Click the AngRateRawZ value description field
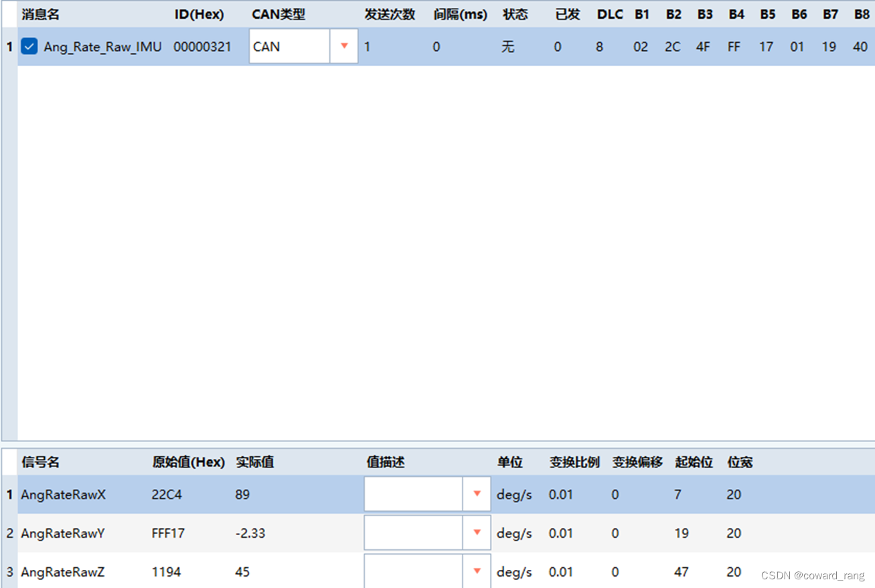This screenshot has height=588, width=875. [x=413, y=571]
